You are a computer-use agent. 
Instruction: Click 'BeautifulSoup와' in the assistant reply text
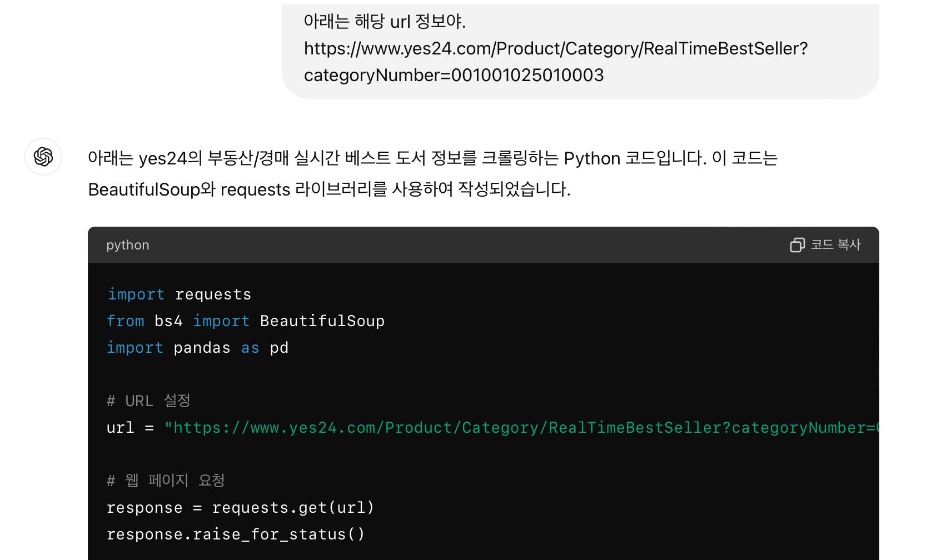tap(151, 190)
